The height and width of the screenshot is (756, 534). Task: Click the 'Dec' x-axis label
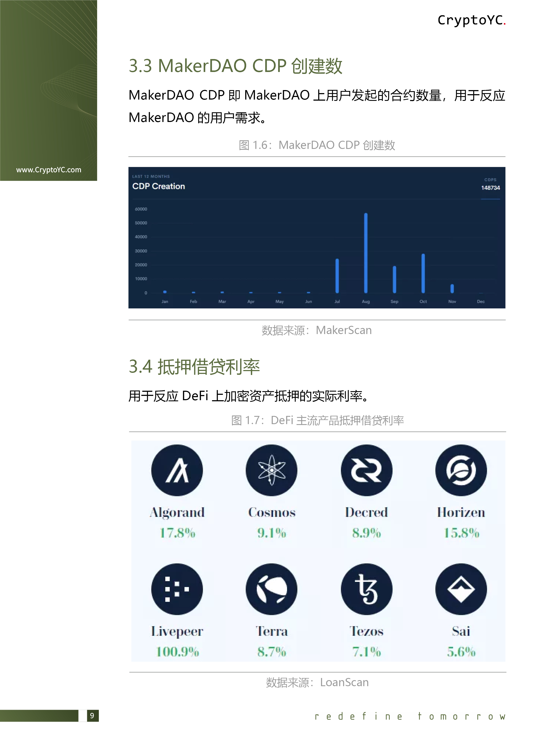[x=481, y=302]
